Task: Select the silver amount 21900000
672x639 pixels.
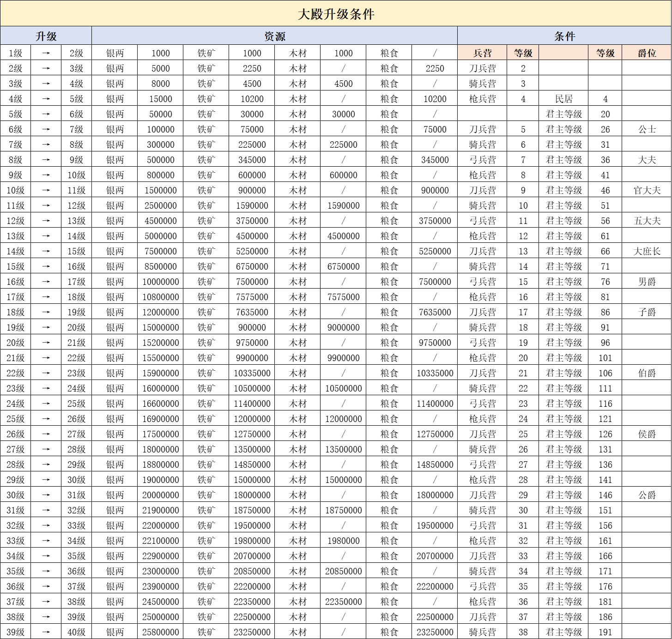Action: (x=160, y=510)
